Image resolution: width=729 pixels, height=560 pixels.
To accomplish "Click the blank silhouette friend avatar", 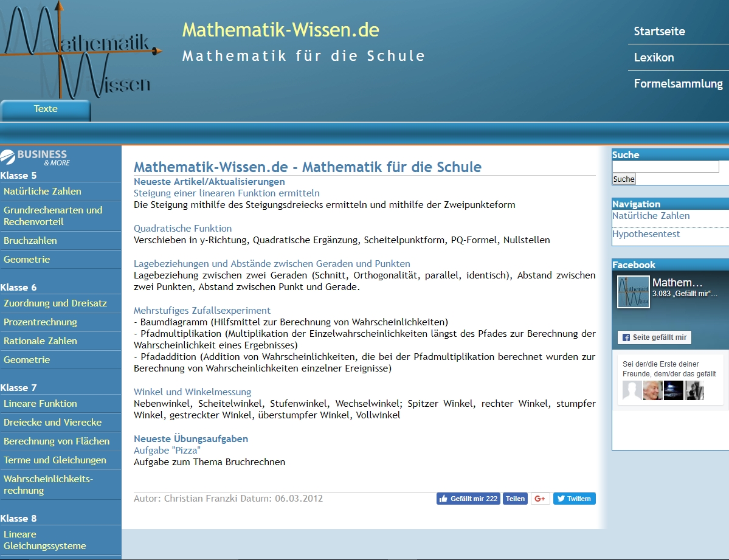I will (632, 391).
